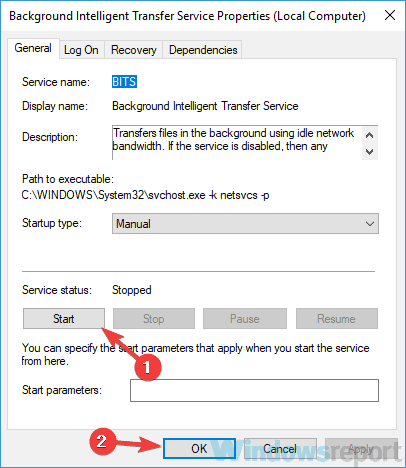Click the Background Intelligent Transfer Service display name
Screen dimensions: 406x468
click(205, 106)
